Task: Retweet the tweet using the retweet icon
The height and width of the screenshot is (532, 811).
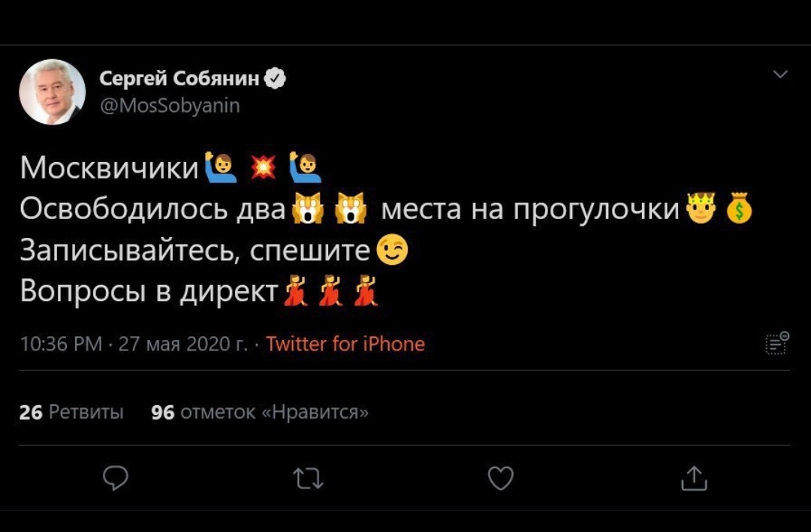Action: point(307,478)
